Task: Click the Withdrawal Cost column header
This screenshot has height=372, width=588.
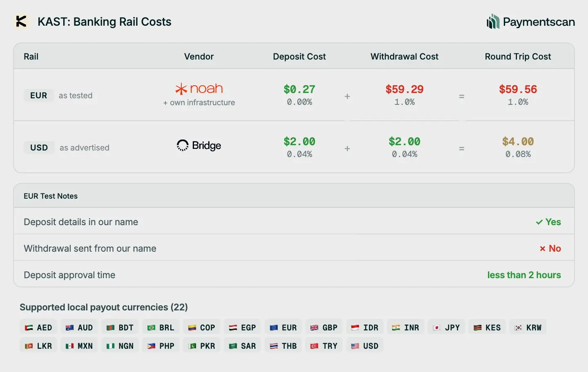Action: [x=404, y=57]
